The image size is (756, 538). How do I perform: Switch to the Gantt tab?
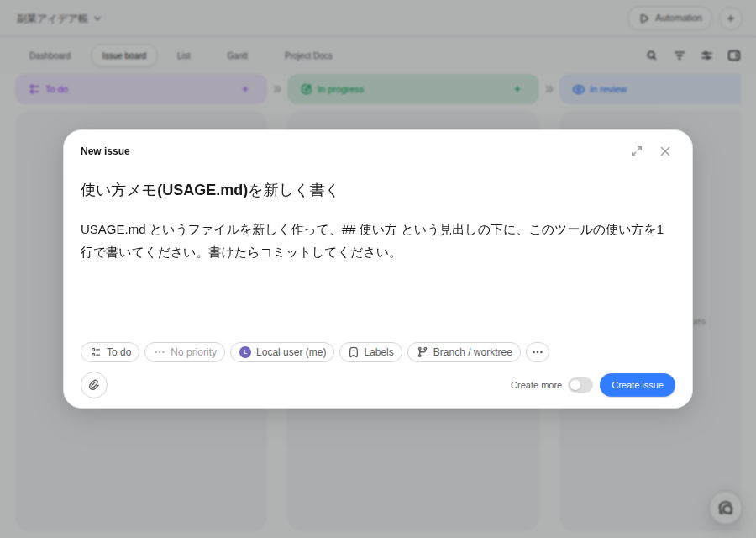pos(237,56)
